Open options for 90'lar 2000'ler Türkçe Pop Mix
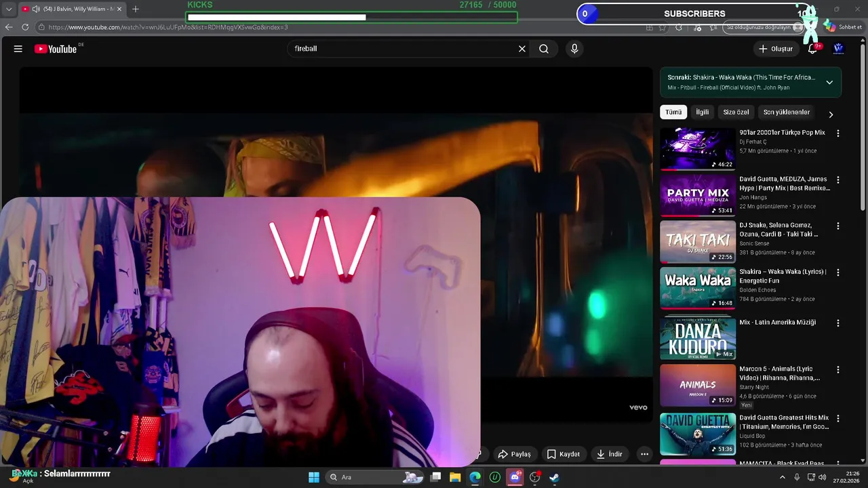 pos(837,134)
